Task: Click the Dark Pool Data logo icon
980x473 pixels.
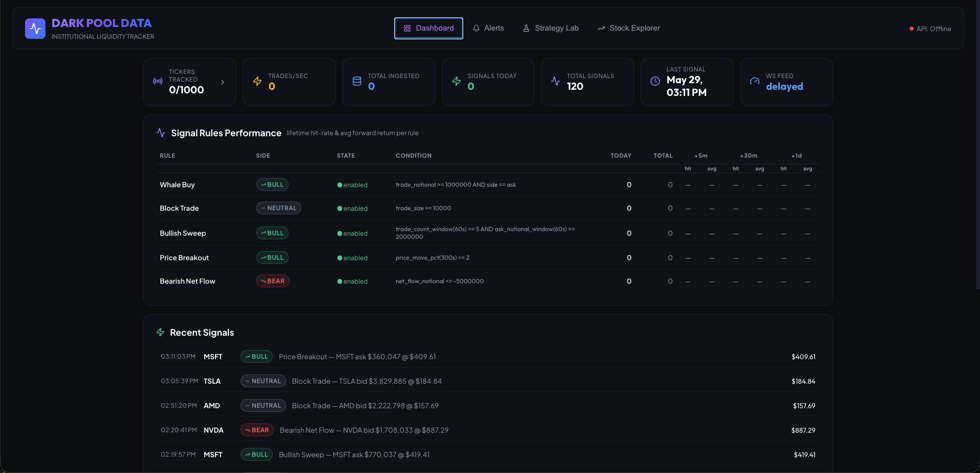Action: (x=35, y=29)
